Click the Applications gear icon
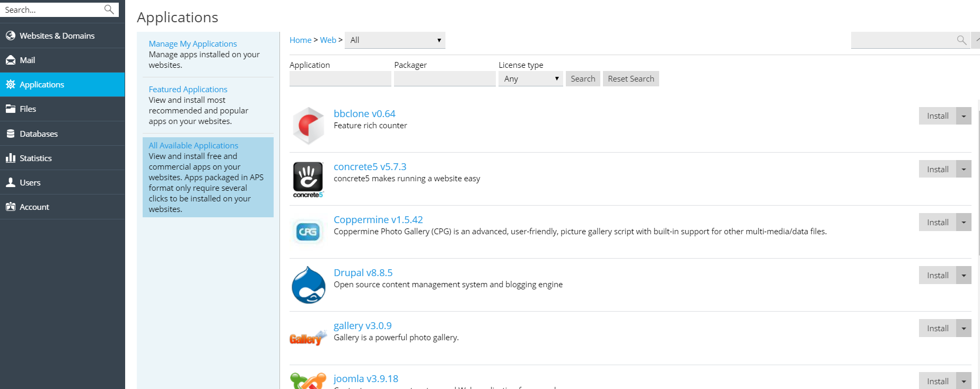This screenshot has height=389, width=980. [11, 84]
